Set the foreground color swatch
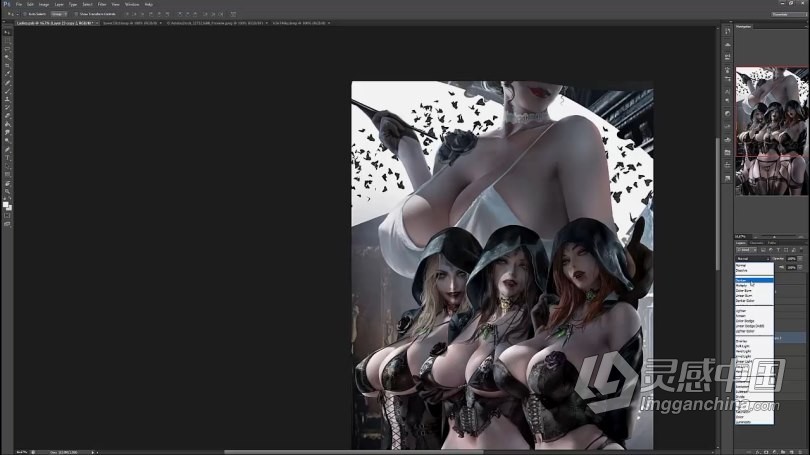 [6, 205]
